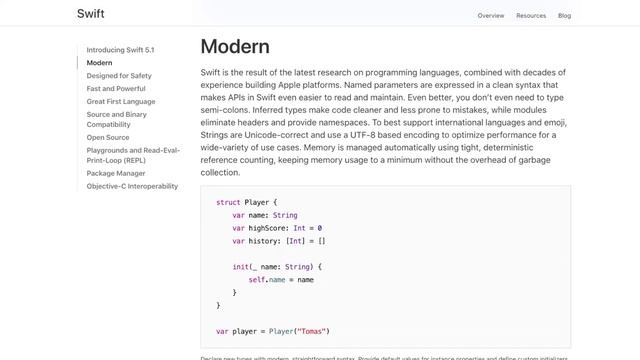
Task: Open Objective-C Interoperability sidebar link
Action: (x=132, y=186)
